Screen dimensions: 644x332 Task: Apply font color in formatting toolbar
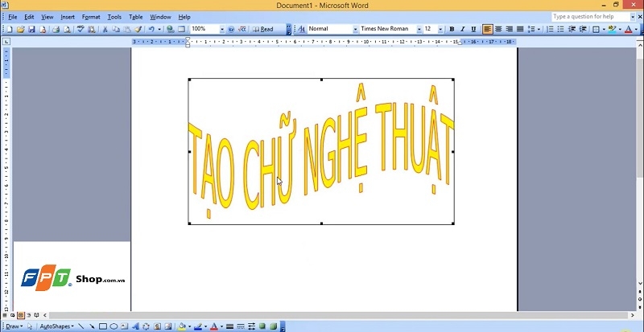pyautogui.click(x=628, y=29)
